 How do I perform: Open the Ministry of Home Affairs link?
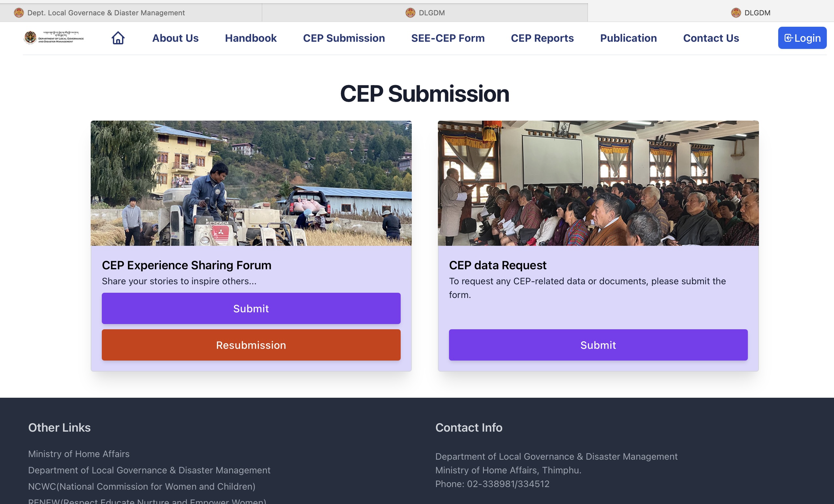[x=79, y=453]
